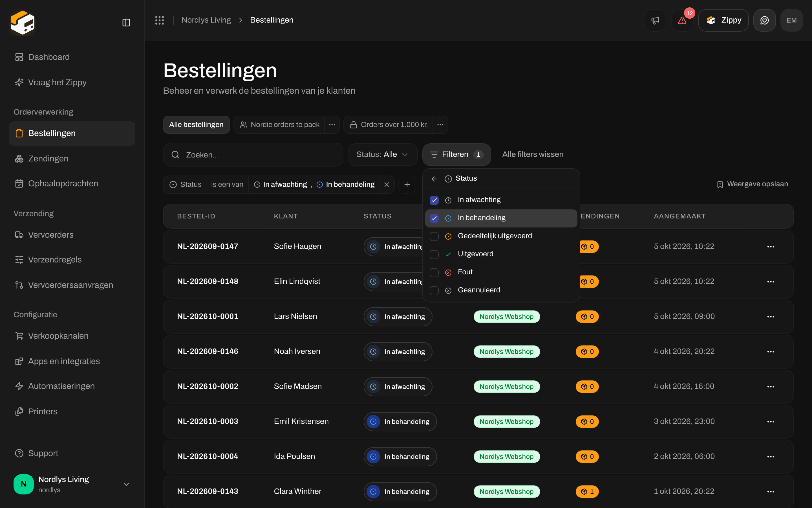812x508 pixels.
Task: Expand the Nordlys Living account switcher
Action: [x=72, y=484]
